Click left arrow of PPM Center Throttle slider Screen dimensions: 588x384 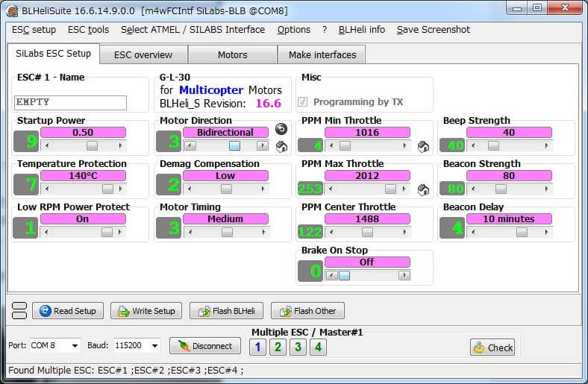[x=331, y=233]
